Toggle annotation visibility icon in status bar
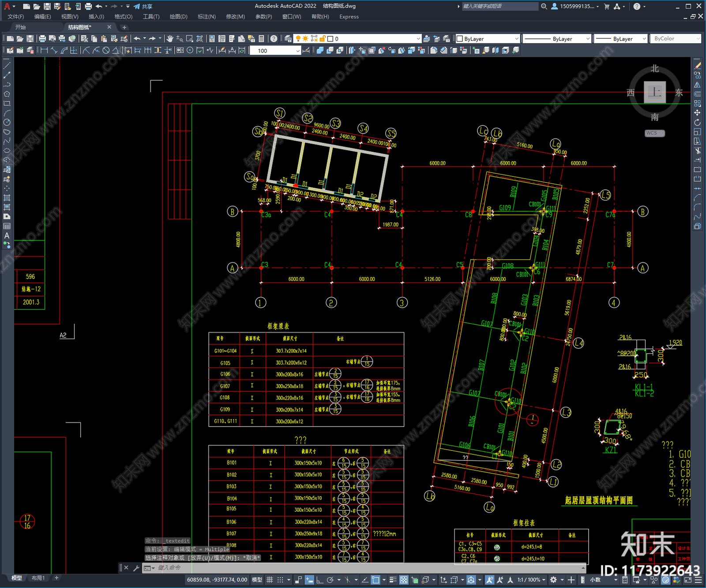Viewport: 706px width, 588px height. click(x=490, y=580)
